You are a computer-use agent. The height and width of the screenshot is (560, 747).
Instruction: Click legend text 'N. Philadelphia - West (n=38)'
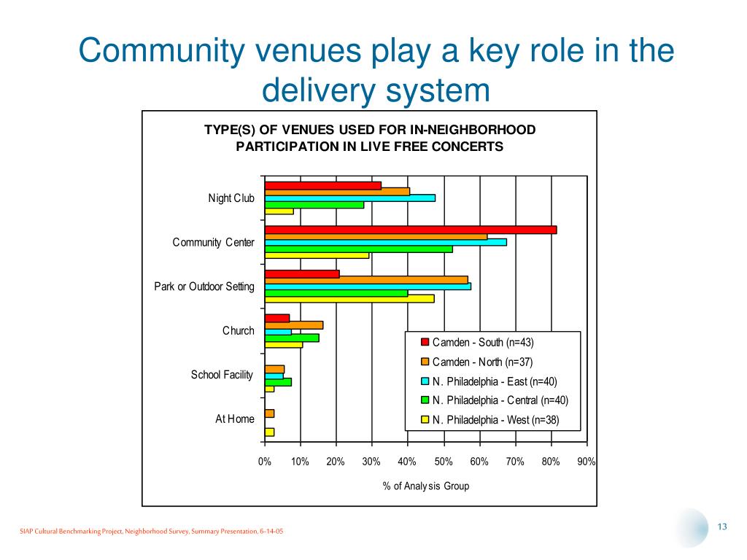coord(495,420)
